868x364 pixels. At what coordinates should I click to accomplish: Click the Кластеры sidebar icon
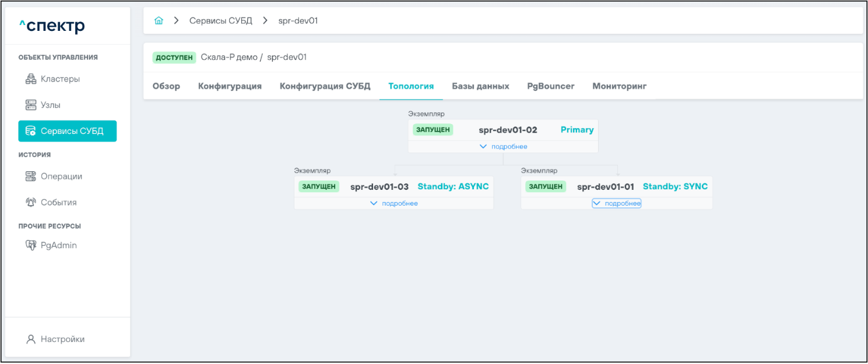31,79
